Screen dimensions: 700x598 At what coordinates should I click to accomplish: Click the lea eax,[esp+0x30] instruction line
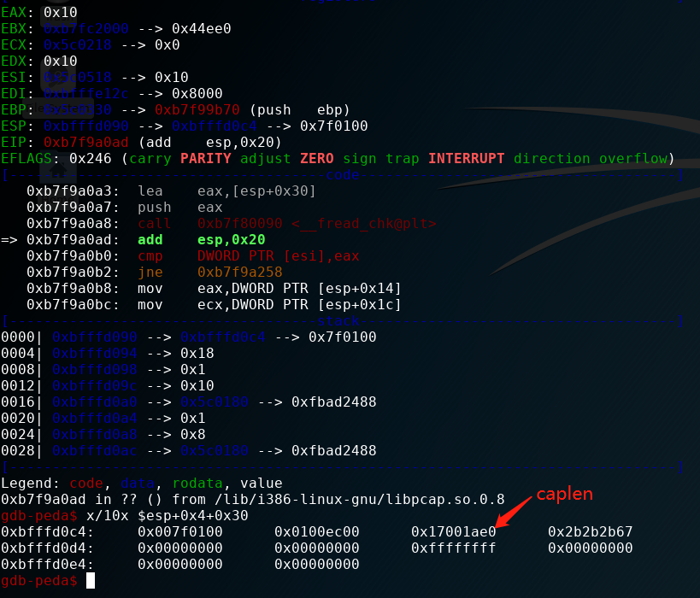[171, 191]
